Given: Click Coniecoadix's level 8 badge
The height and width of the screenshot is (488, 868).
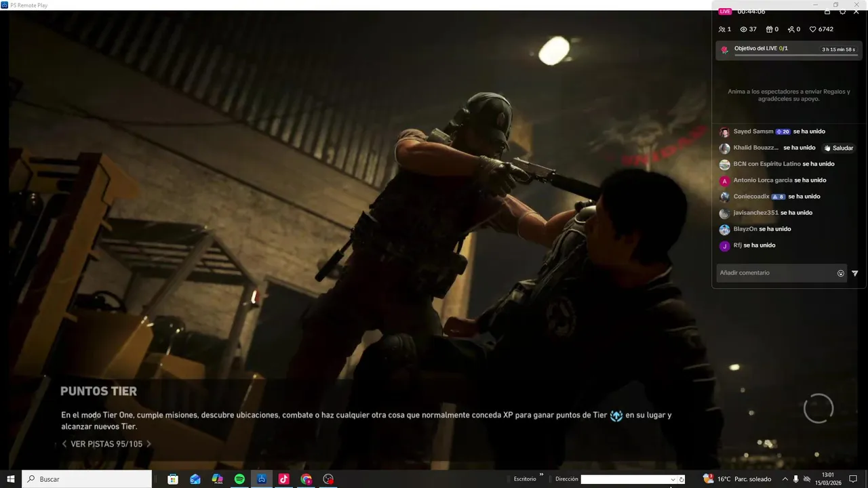Looking at the screenshot, I should 778,197.
